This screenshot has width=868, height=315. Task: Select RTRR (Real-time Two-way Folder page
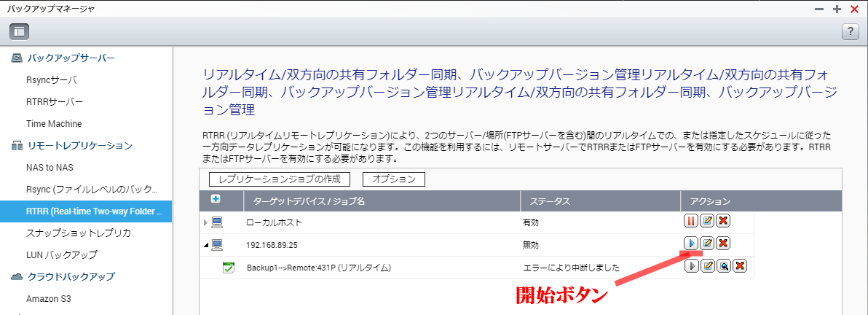point(86,211)
